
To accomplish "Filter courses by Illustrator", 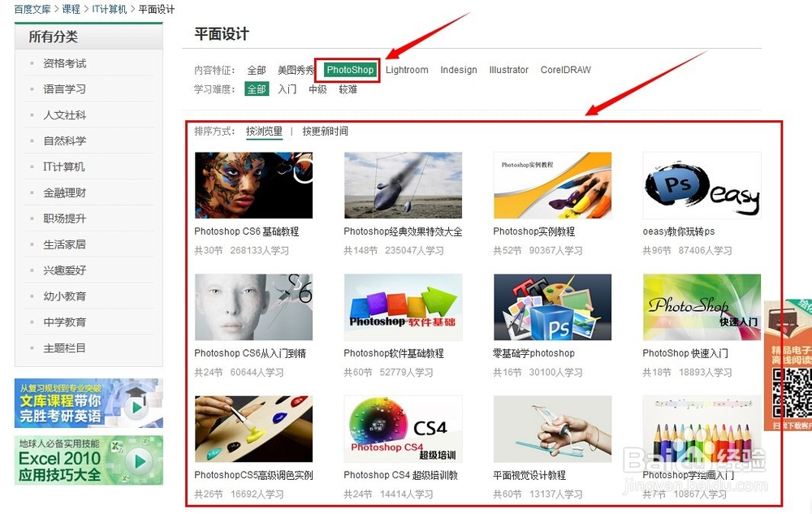I will [508, 70].
